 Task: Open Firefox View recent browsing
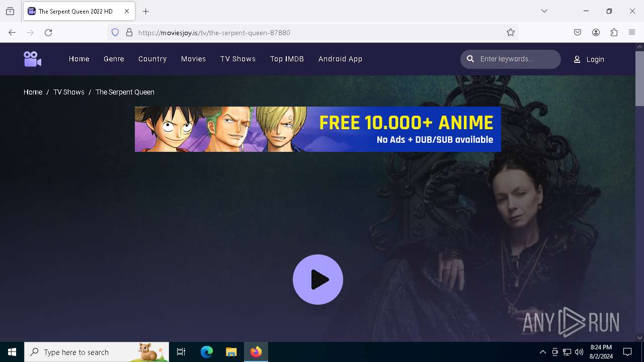click(10, 11)
